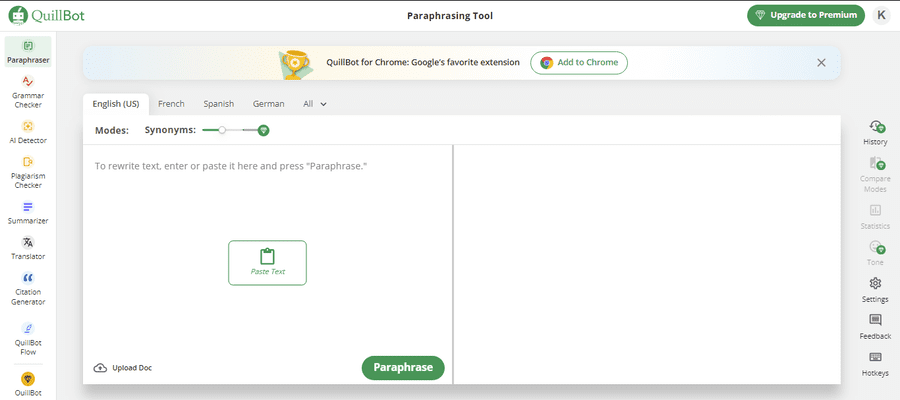Select the English (US) language tab
900x400 pixels.
[116, 104]
